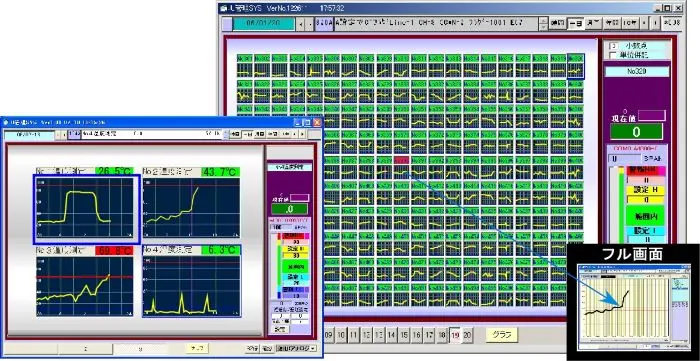Click the yellow グラフ button

[x=502, y=334]
